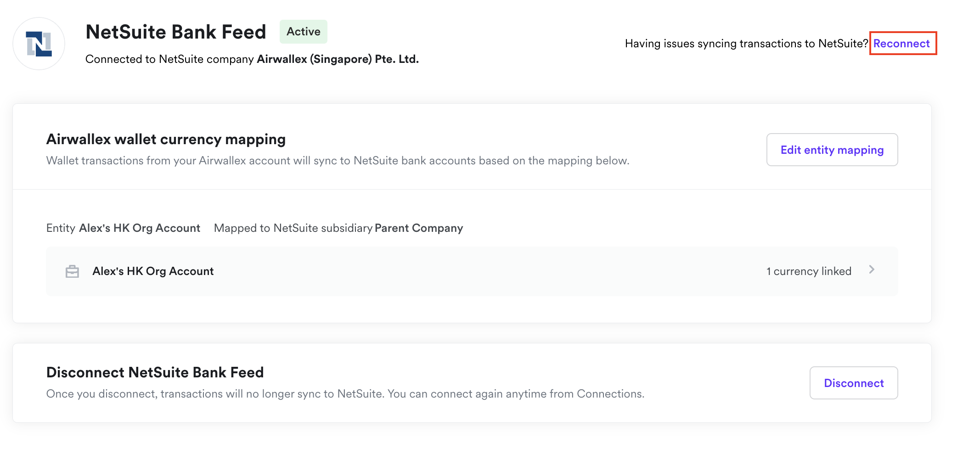Click the 'Airwallex wallet currency mapping' heading

pyautogui.click(x=166, y=139)
